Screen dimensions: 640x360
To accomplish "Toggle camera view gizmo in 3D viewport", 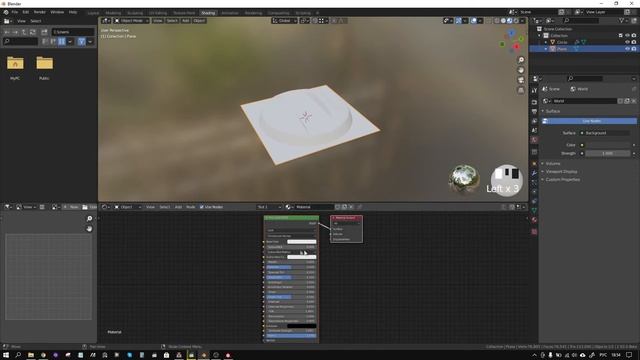I will [521, 80].
